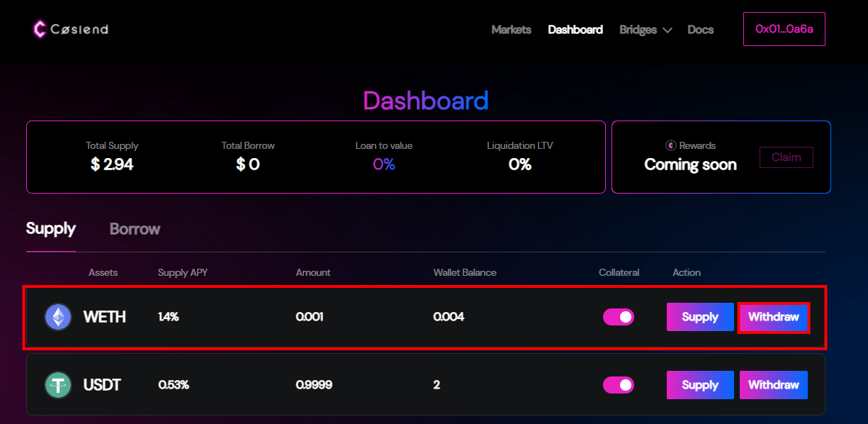
Task: Click the Coslend logo icon
Action: tap(40, 29)
